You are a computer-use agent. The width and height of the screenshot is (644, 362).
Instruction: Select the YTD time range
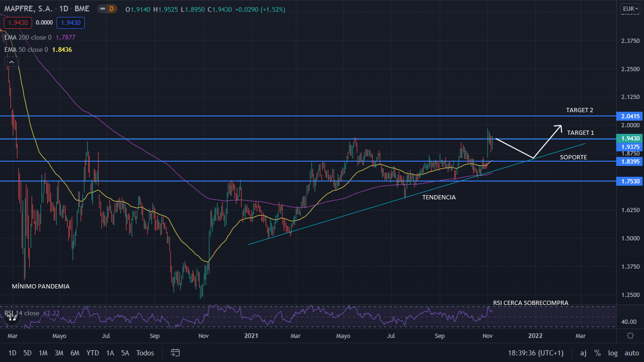92,353
